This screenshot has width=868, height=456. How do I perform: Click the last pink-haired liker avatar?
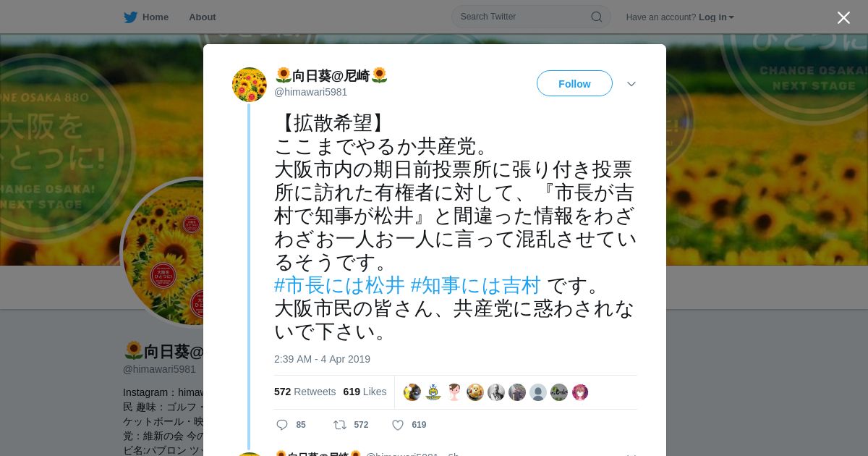pos(580,392)
